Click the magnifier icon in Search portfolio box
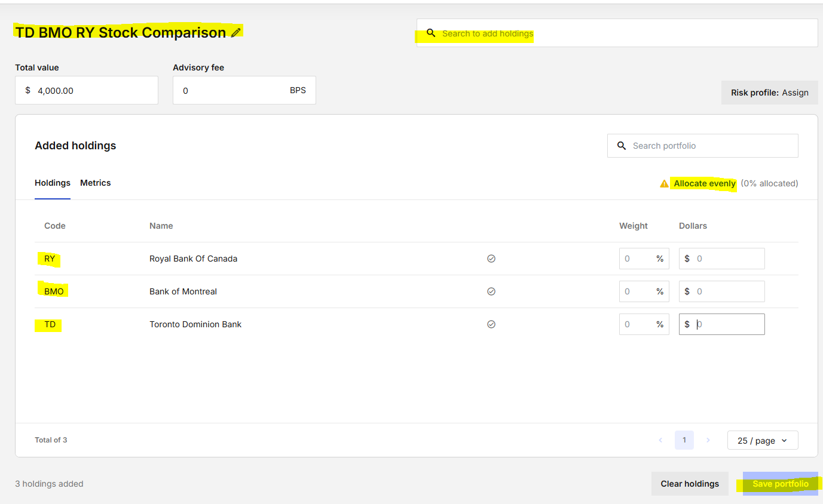Viewport: 823px width, 504px height. 622,146
